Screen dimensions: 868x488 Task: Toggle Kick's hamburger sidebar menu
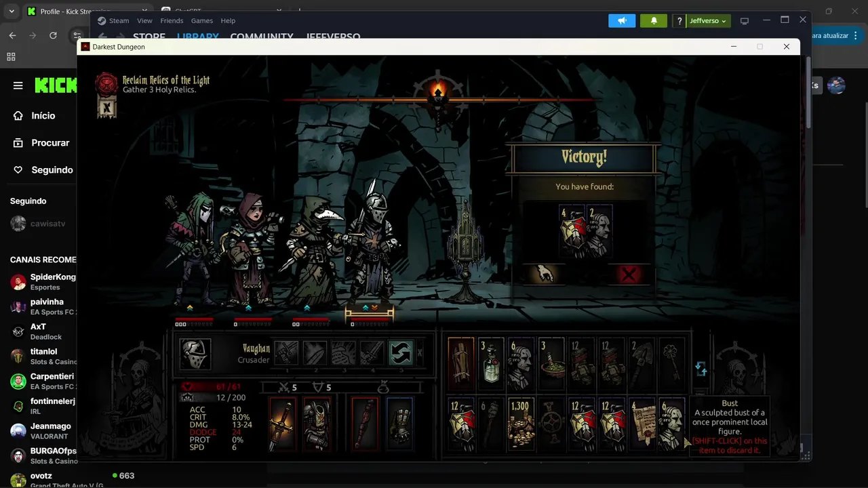[18, 85]
